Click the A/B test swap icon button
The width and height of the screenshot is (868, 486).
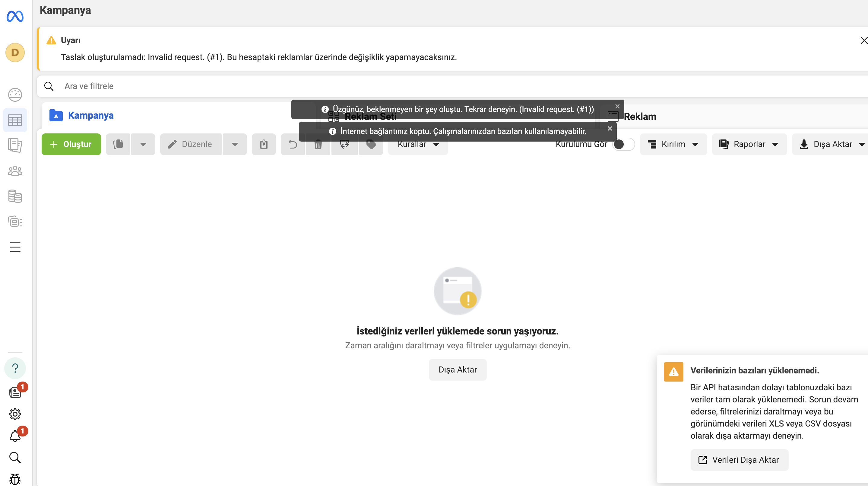click(x=345, y=144)
